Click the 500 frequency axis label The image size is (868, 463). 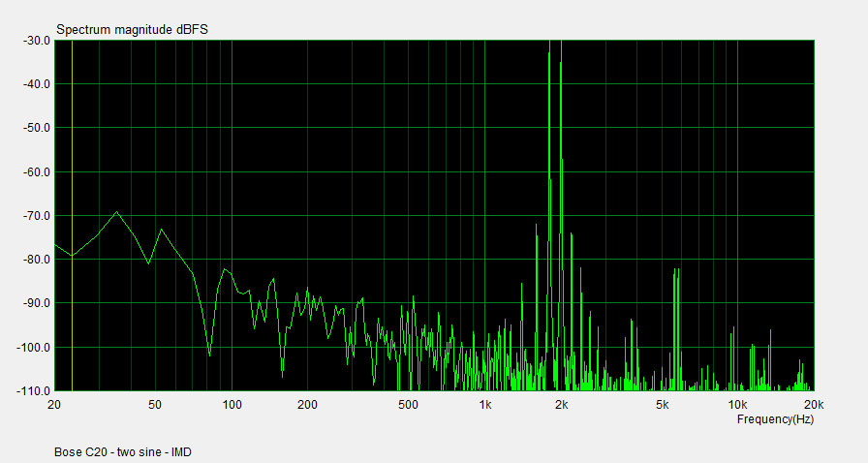(x=408, y=405)
